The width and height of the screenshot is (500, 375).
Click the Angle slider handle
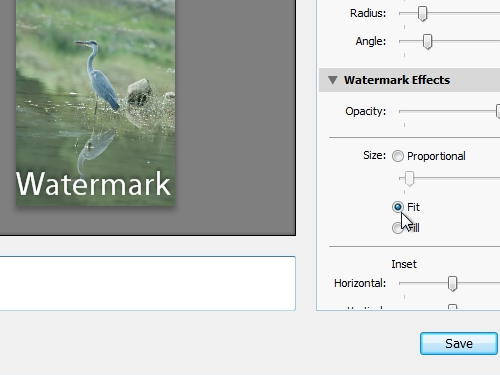coord(427,42)
